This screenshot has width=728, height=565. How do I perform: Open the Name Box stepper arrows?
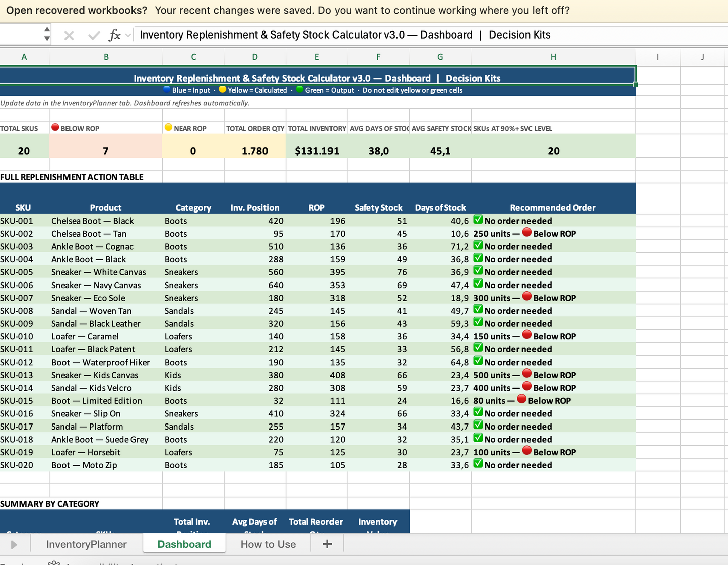pyautogui.click(x=47, y=34)
